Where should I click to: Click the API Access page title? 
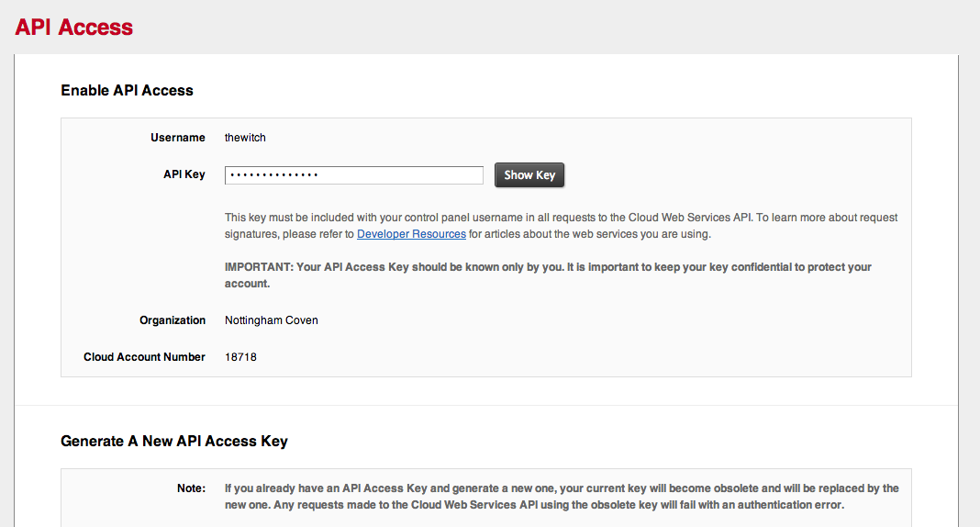click(x=74, y=28)
